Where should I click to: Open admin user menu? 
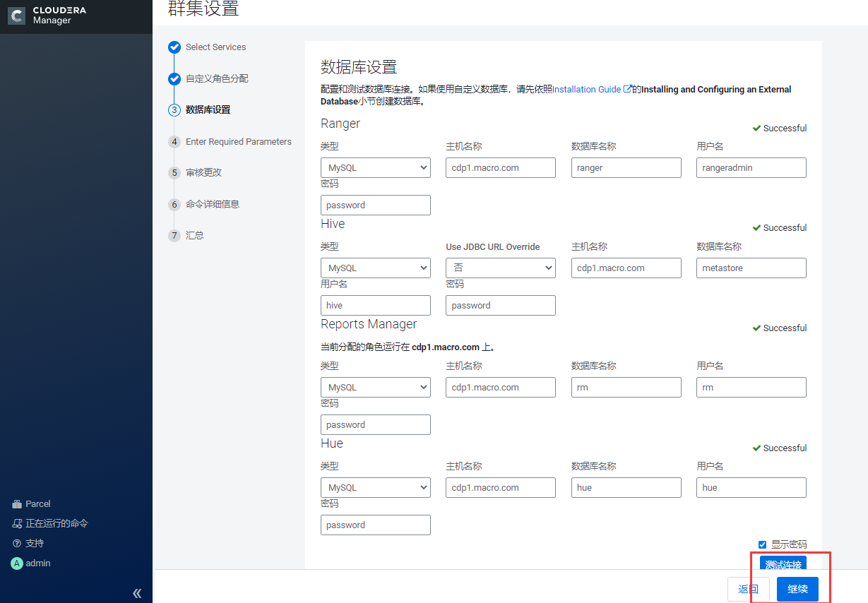pos(38,563)
